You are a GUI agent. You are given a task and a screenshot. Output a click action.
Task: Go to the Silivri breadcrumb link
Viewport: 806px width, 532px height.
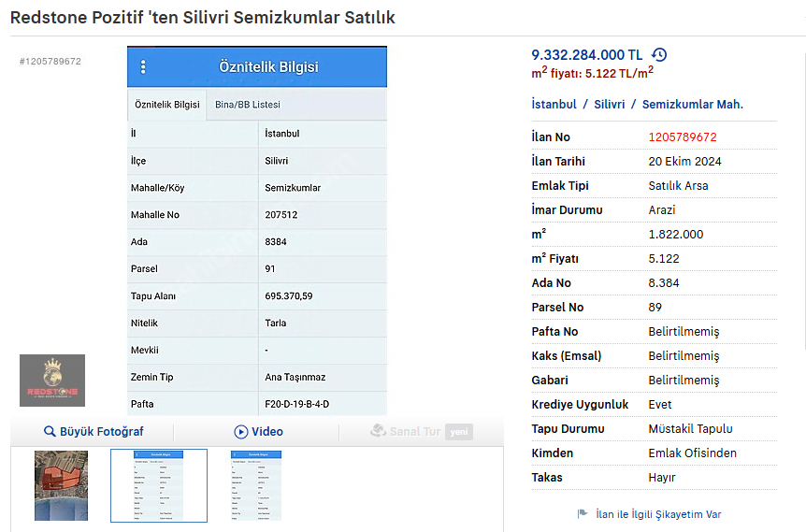click(609, 105)
